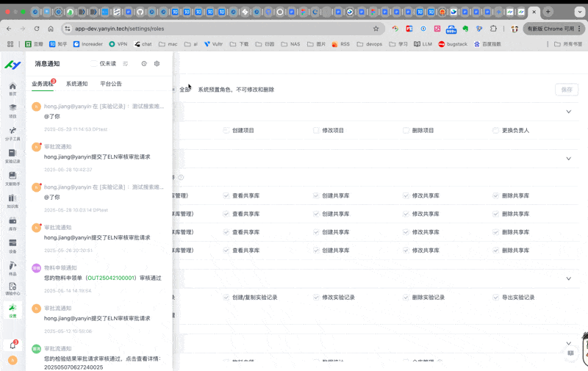Click the 知识库 sidebar icon

[x=12, y=199]
